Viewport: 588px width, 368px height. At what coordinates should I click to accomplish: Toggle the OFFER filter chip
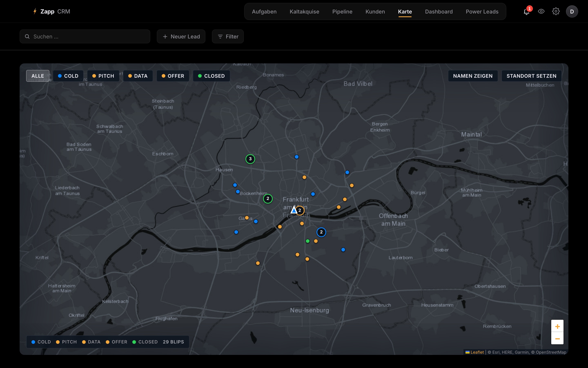(173, 76)
